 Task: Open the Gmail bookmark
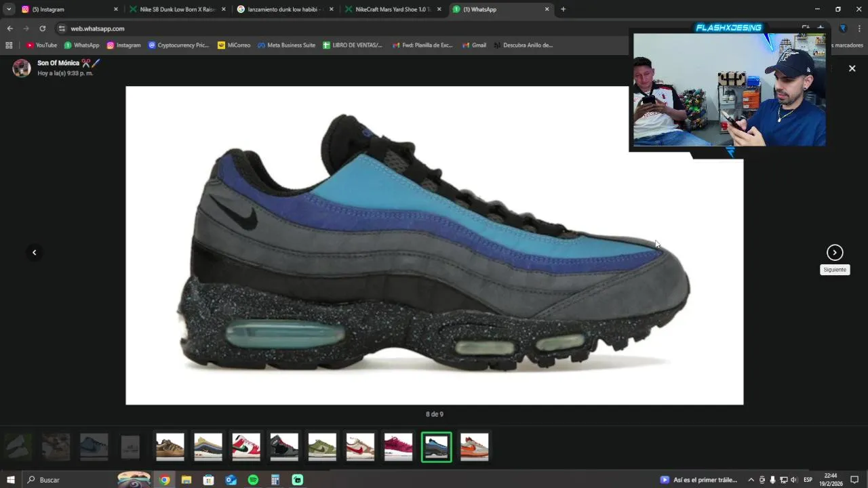coord(474,45)
